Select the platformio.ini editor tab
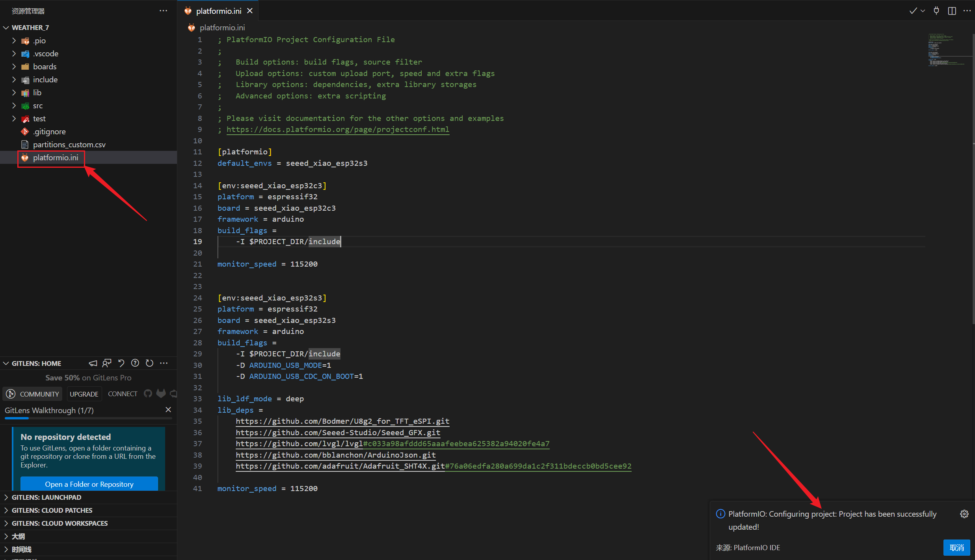Screen dimensions: 975x560 (x=219, y=11)
